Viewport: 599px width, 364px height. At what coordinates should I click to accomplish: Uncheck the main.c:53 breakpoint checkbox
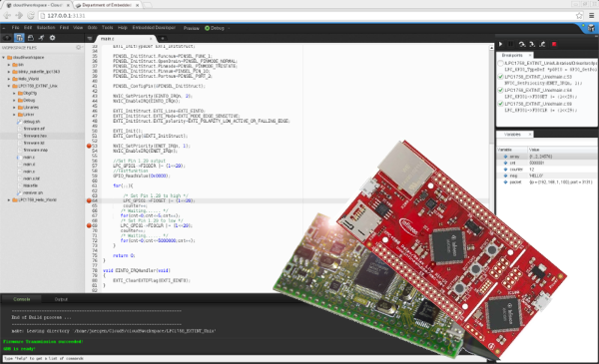click(500, 77)
